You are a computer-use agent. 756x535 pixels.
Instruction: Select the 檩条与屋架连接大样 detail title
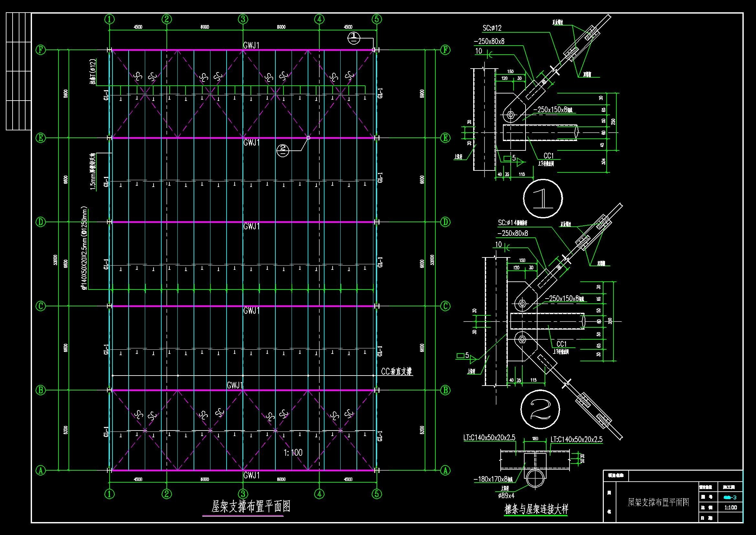click(x=537, y=509)
